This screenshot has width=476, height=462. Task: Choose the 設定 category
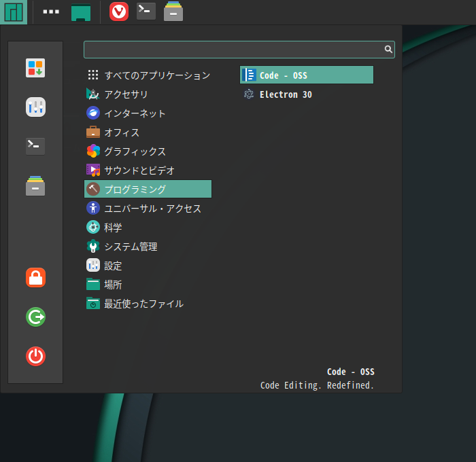point(148,266)
